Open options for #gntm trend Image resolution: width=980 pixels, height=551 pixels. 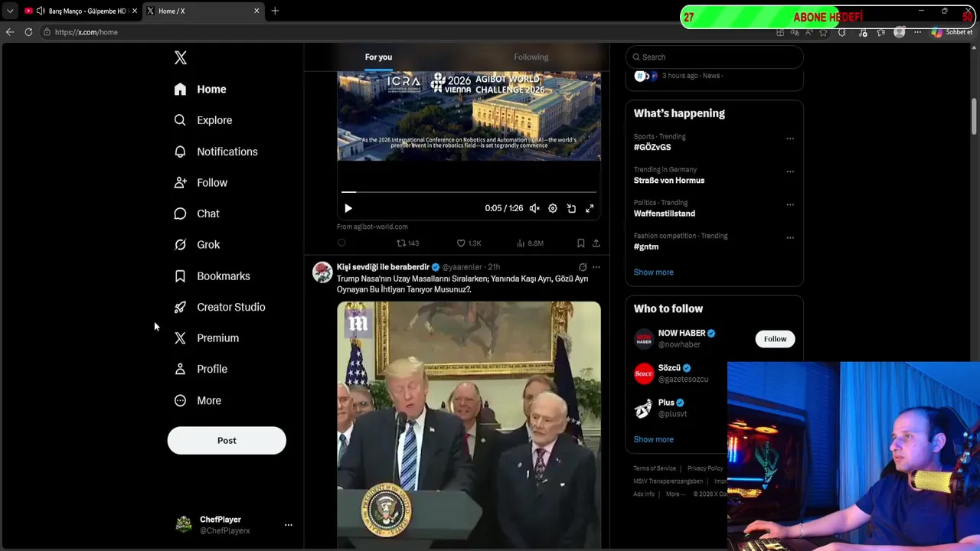point(790,237)
